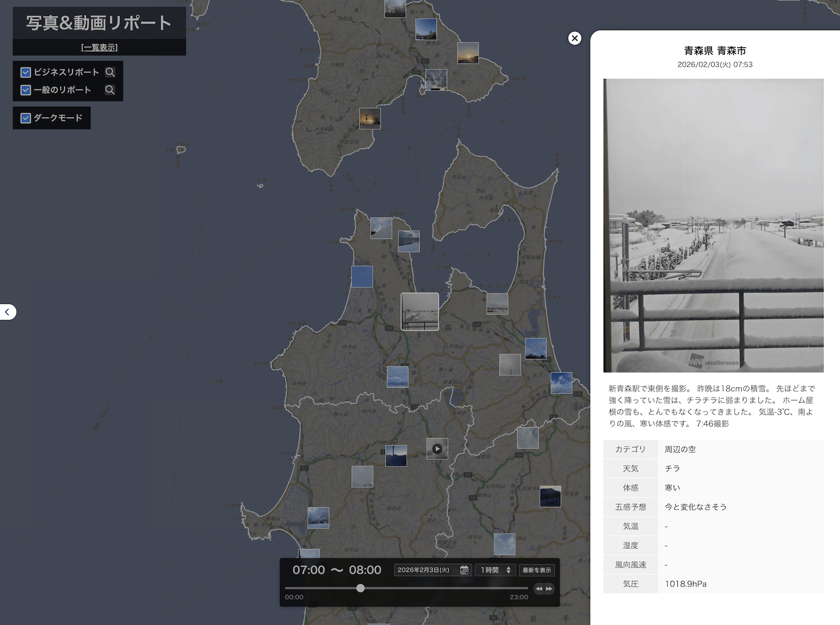The image size is (840, 625).
Task: Close the 青森市 report detail panel
Action: point(574,38)
